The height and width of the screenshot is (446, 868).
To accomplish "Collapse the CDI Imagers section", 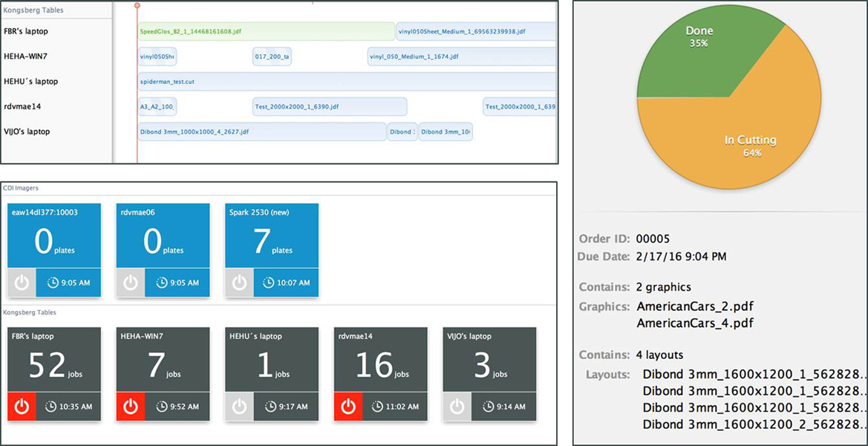I will pos(21,187).
